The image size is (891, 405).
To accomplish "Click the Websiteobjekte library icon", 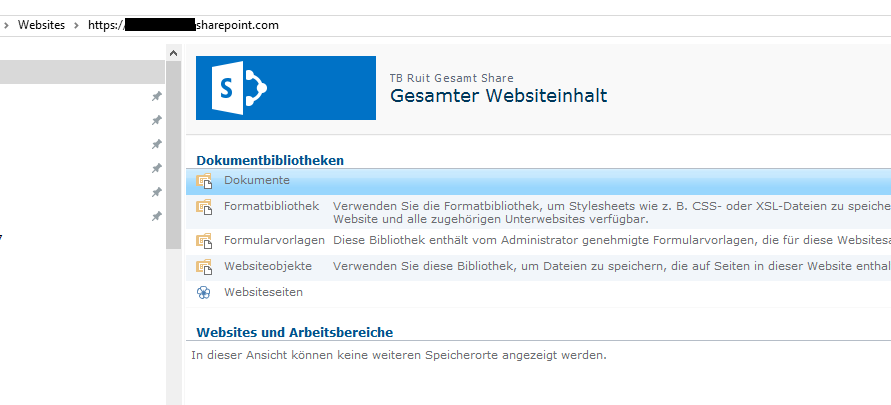I will tap(204, 267).
